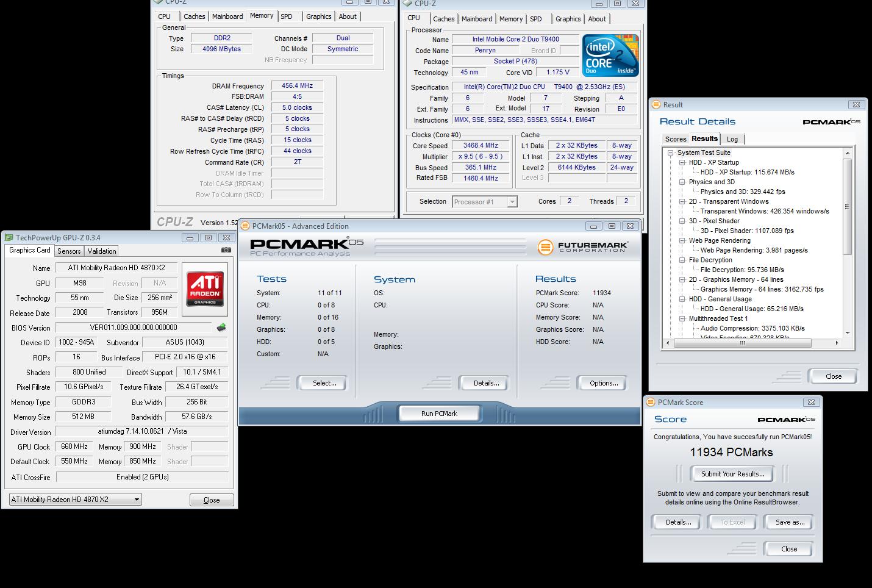872x588 pixels.
Task: Click the ATI Radeon logo in GPU-Z
Action: (x=205, y=289)
